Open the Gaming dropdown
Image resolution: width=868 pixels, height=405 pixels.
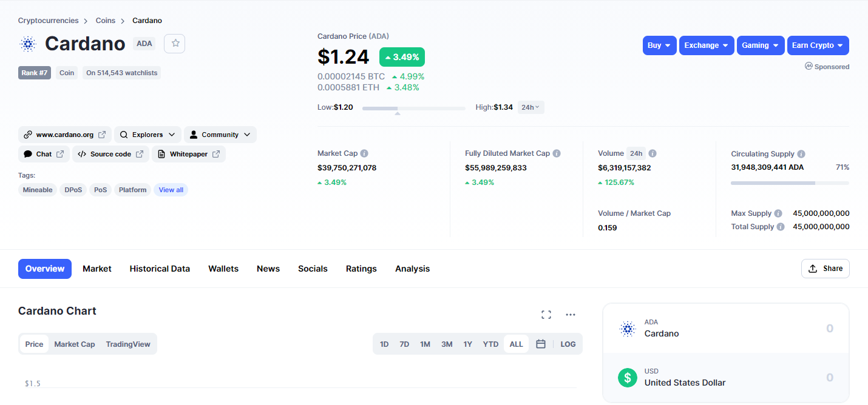pos(761,45)
